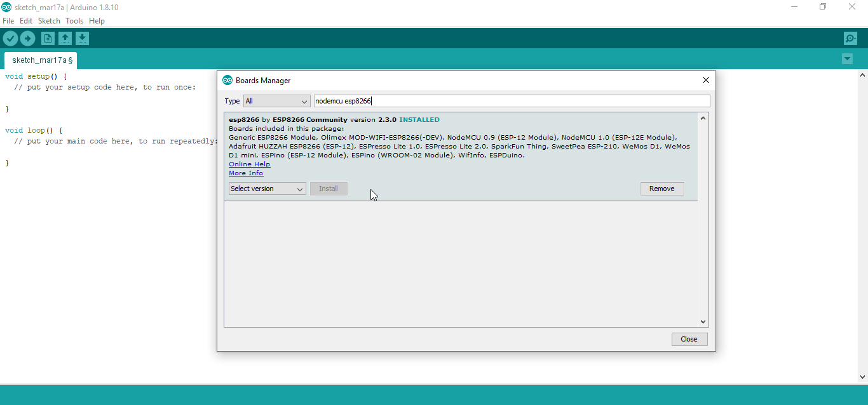
Task: Expand the Type All dropdown
Action: (x=276, y=101)
